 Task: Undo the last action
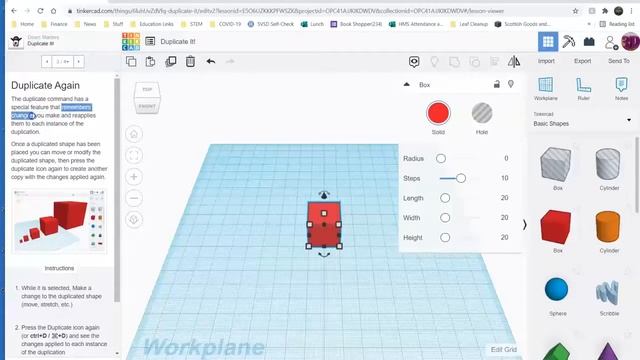click(x=211, y=61)
